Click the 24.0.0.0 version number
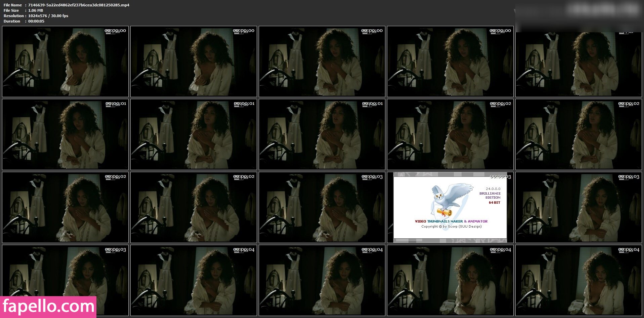This screenshot has height=318, width=644. [x=493, y=189]
